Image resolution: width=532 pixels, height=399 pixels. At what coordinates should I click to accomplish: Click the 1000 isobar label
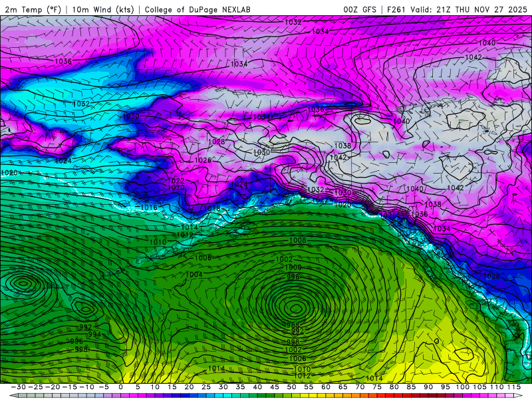(293, 267)
